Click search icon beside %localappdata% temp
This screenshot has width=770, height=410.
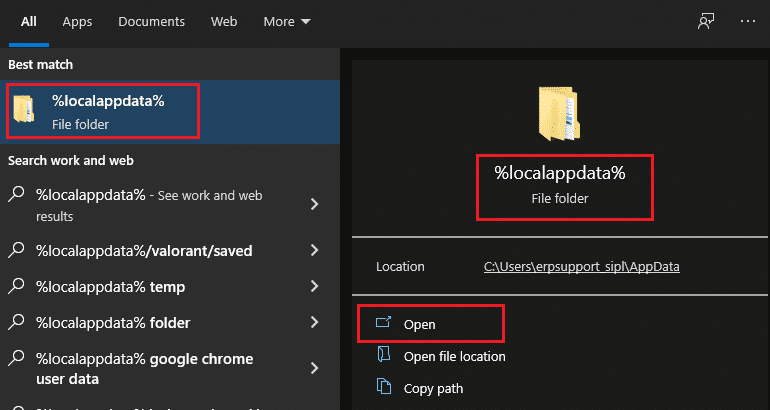point(16,286)
